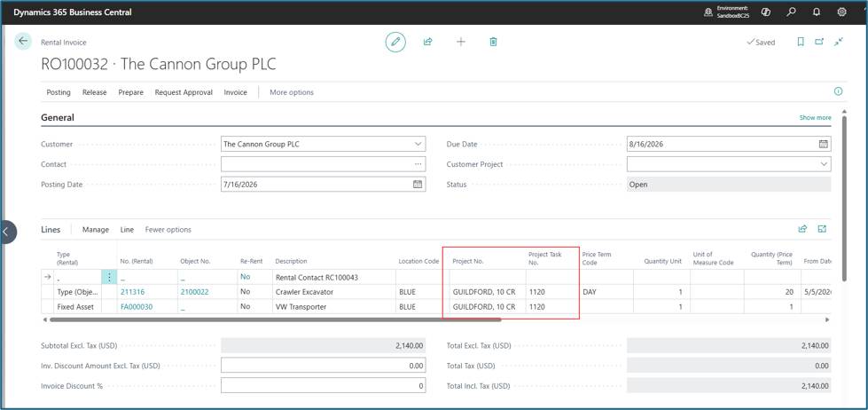The height and width of the screenshot is (410, 868).
Task: Open rental number 211316 link
Action: pyautogui.click(x=132, y=291)
